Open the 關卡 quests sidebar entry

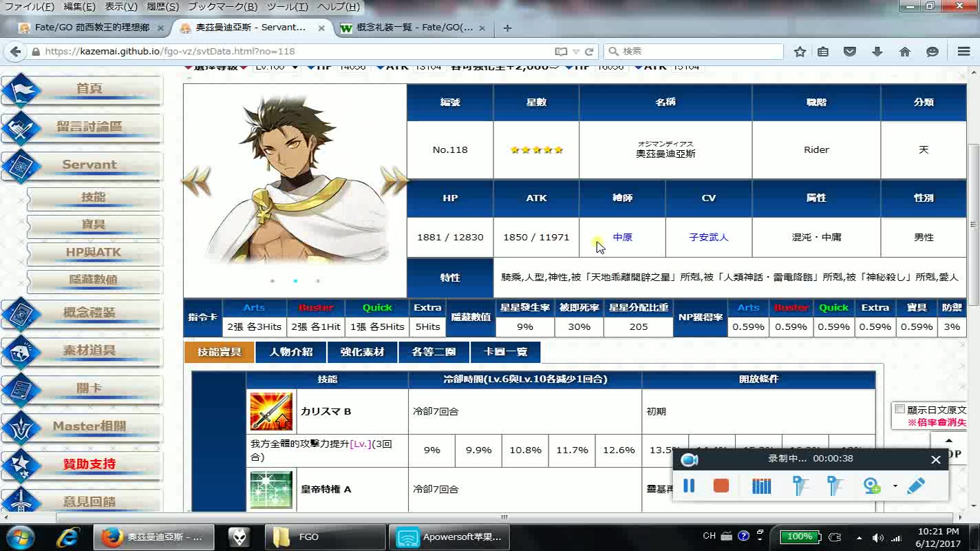click(82, 388)
